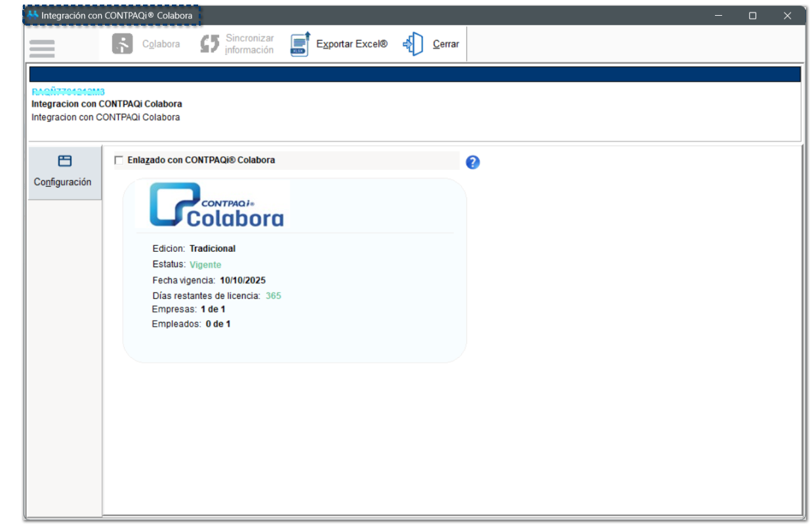Click the Cerrar door icon
The image size is (812, 526).
tap(413, 44)
